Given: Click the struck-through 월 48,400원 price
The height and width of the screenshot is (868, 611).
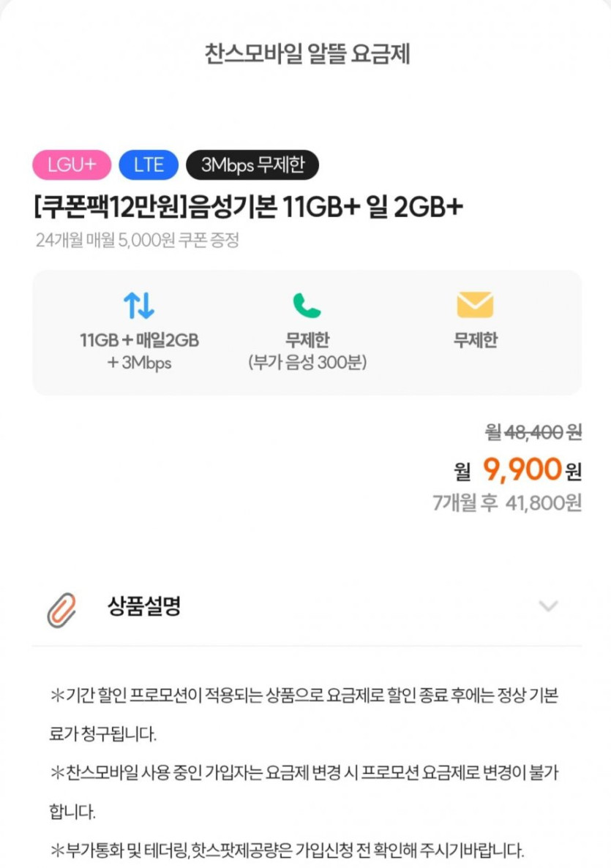Looking at the screenshot, I should 533,433.
